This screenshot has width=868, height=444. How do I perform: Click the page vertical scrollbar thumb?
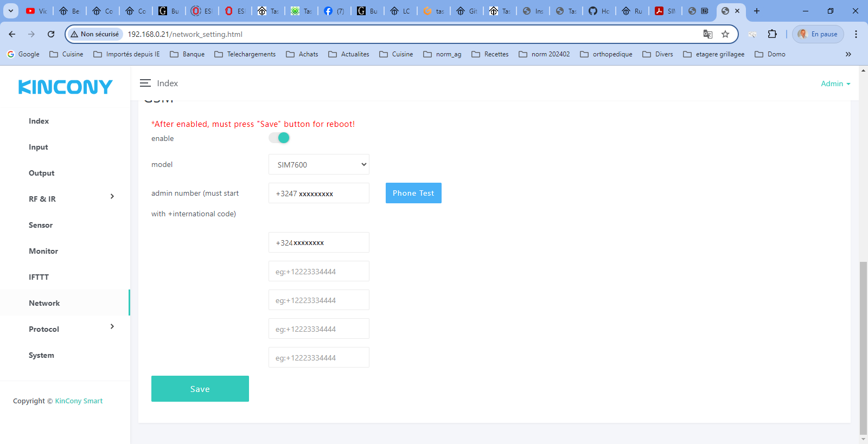click(x=863, y=347)
